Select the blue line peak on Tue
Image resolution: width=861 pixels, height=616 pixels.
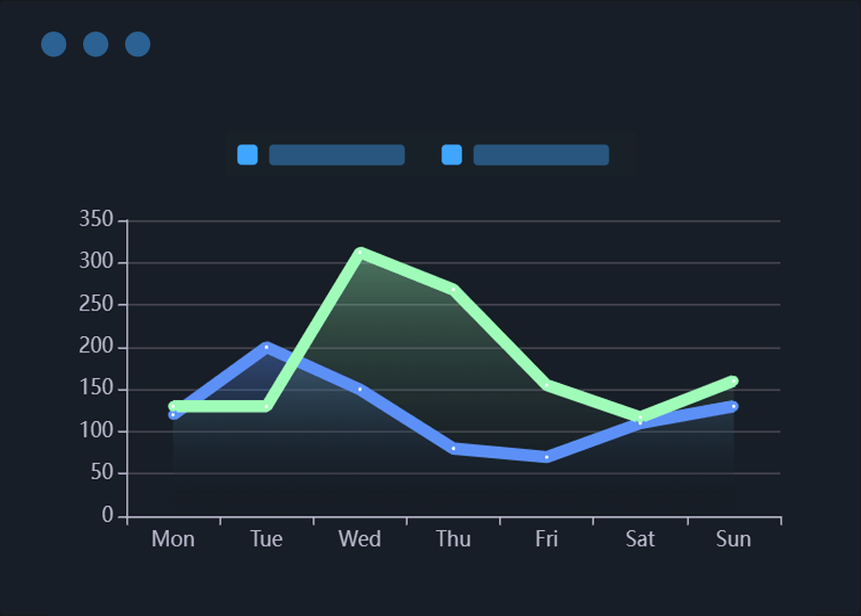tap(267, 347)
